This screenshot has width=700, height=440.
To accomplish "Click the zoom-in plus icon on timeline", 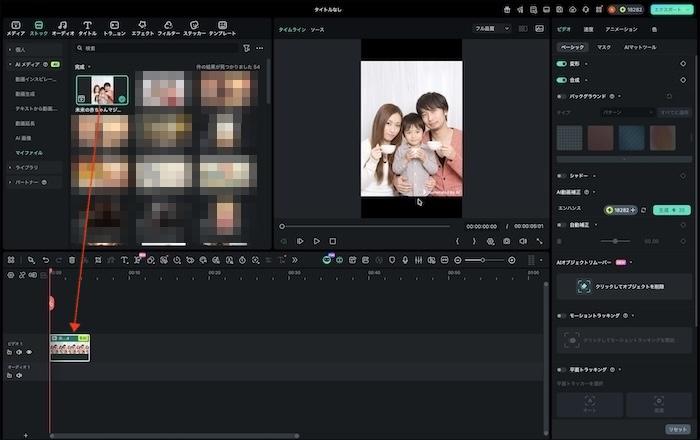I will [512, 260].
